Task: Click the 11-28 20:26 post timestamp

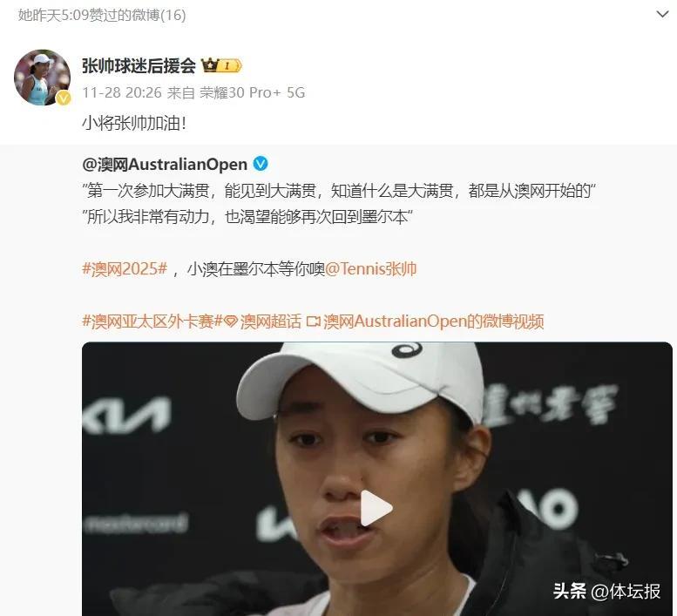Action: click(122, 92)
